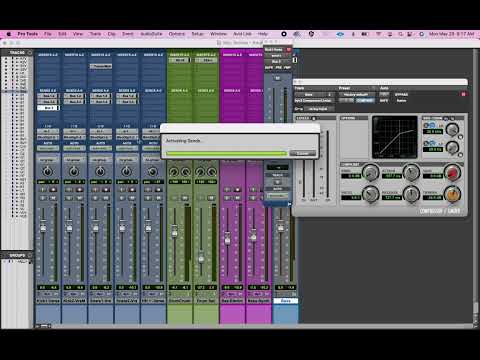The height and width of the screenshot is (360, 480).
Task: Cancel the Activating Sends dialog
Action: 303,153
